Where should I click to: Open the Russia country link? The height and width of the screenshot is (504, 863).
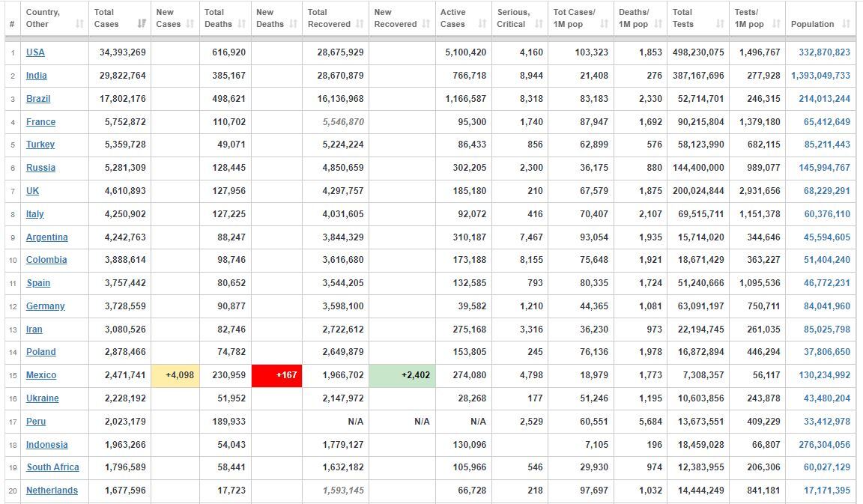tap(40, 167)
